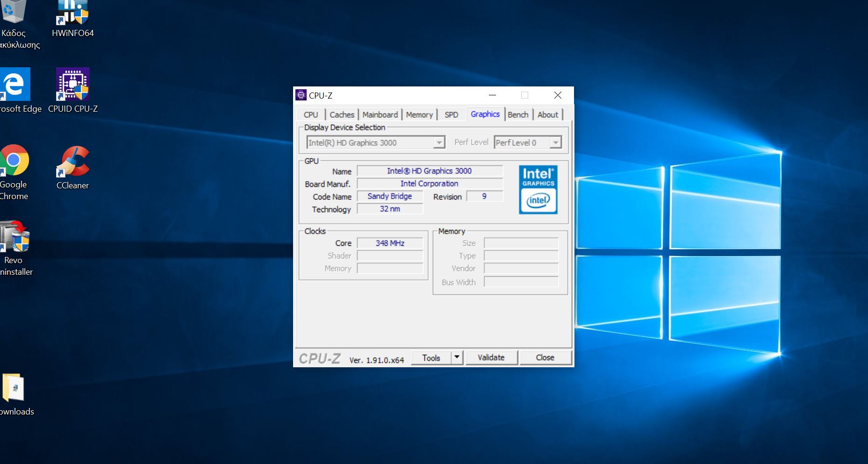The image size is (868, 464).
Task: Click the Revision value 9
Action: (x=485, y=196)
